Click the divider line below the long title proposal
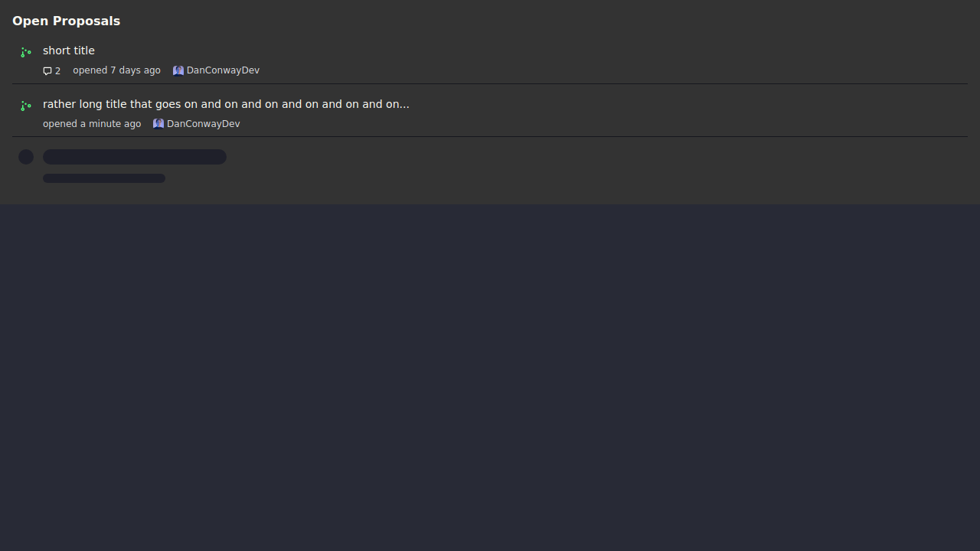 [490, 137]
